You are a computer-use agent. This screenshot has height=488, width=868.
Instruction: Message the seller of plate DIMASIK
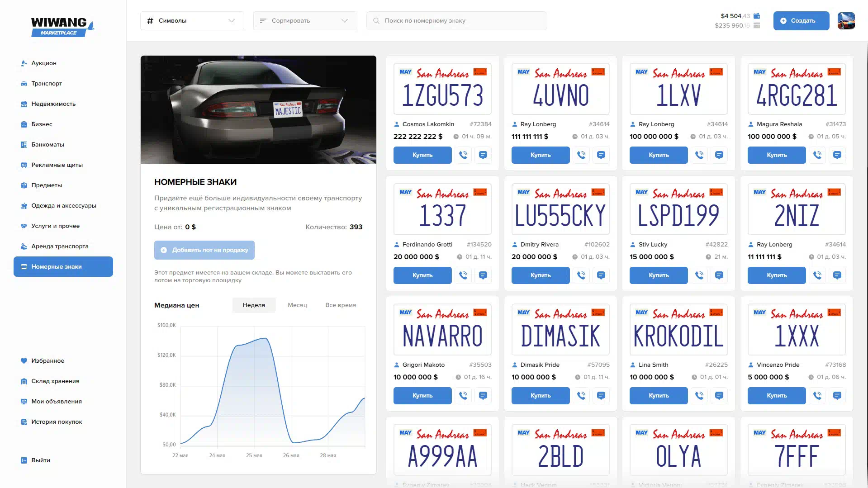[601, 396]
